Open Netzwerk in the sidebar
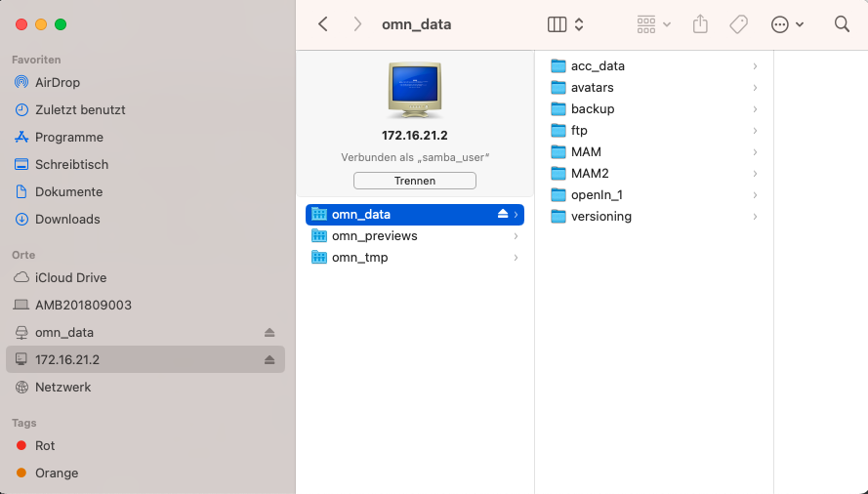The image size is (868, 494). point(146,388)
